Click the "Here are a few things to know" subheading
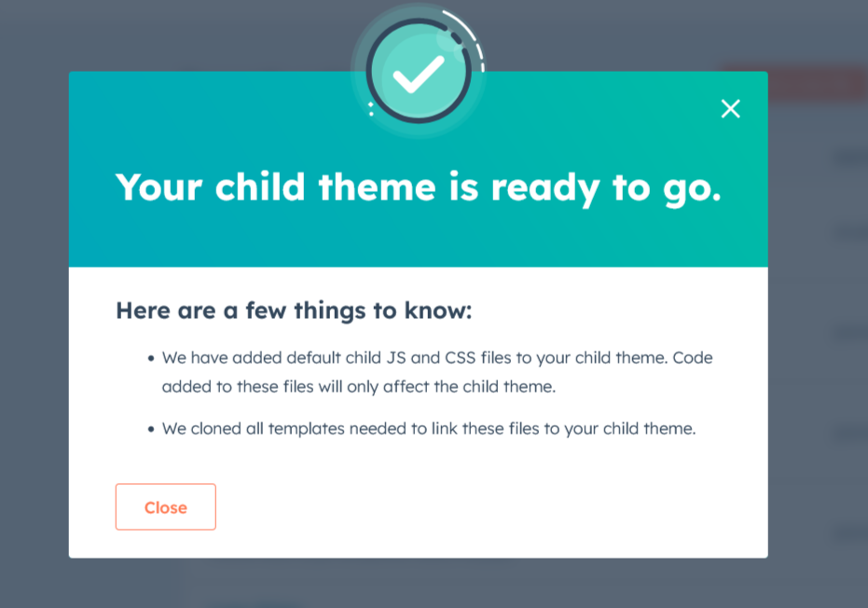Screen dimensions: 868x608 click(294, 311)
